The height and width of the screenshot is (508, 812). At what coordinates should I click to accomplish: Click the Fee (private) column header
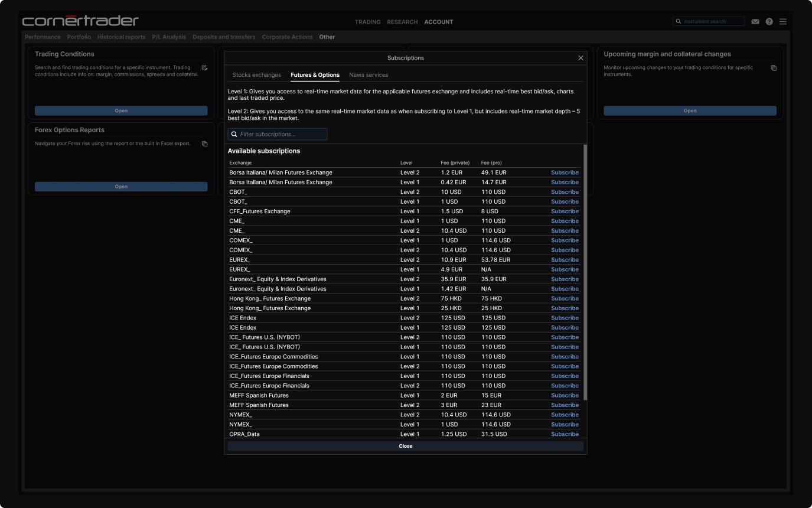(455, 163)
